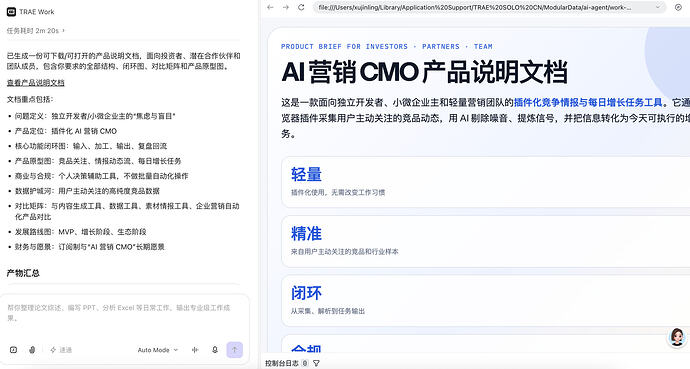690x369 pixels.
Task: Click highlighted 插件化竞争情报与每日增长任务工具 text
Action: click(588, 102)
